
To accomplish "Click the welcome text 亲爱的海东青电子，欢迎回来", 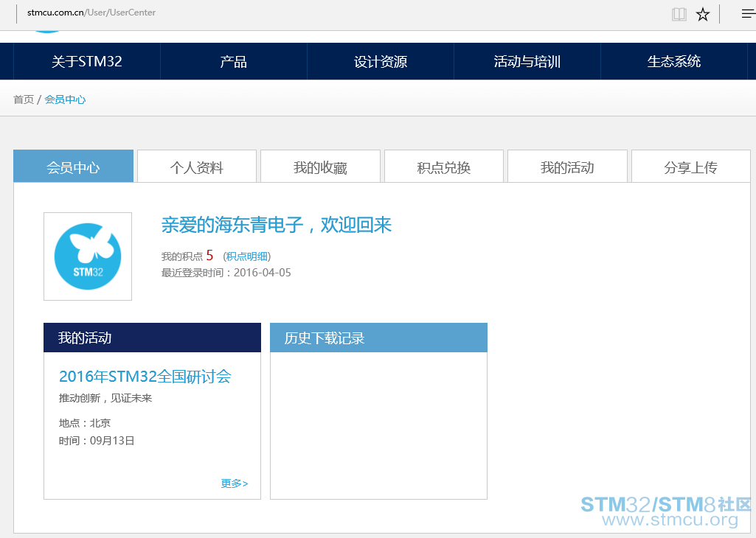I will coord(277,225).
